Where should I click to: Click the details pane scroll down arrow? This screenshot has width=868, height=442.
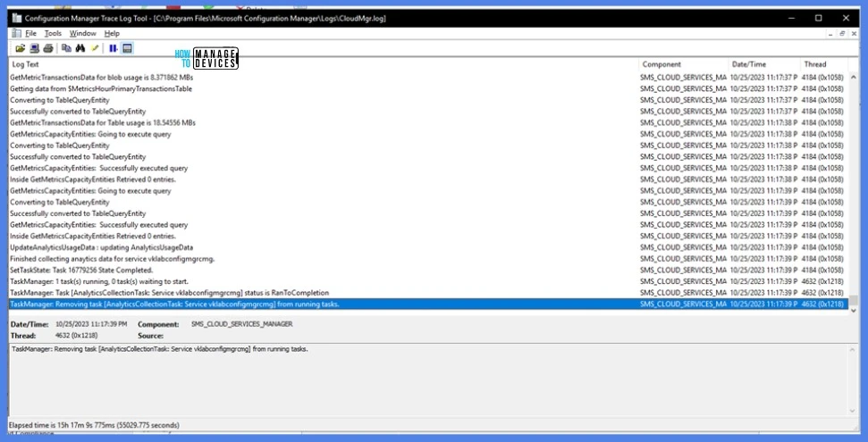853,411
